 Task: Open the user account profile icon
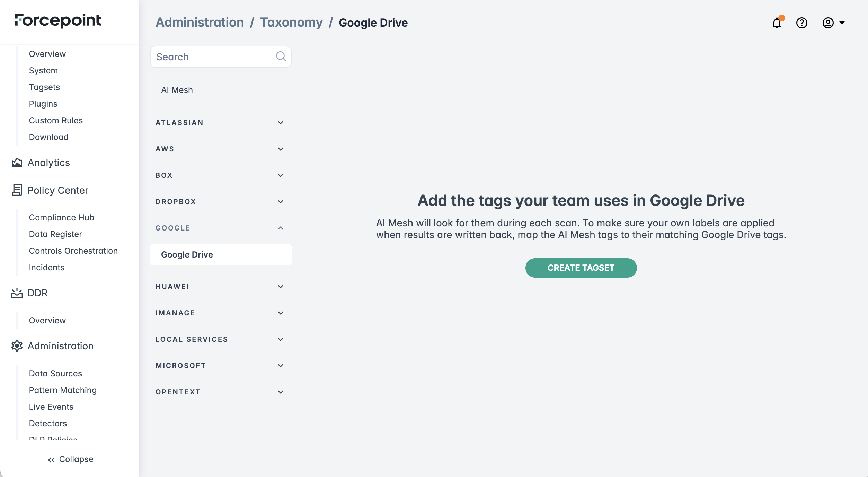[828, 23]
